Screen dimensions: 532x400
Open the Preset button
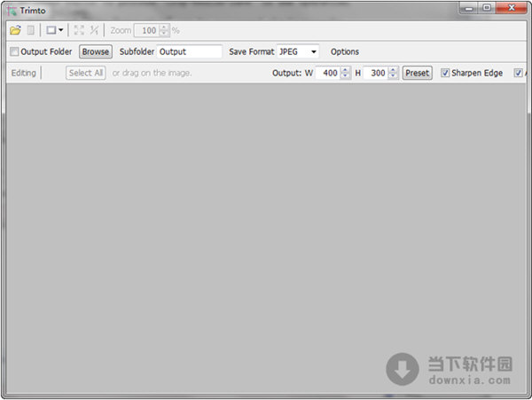[x=418, y=73]
